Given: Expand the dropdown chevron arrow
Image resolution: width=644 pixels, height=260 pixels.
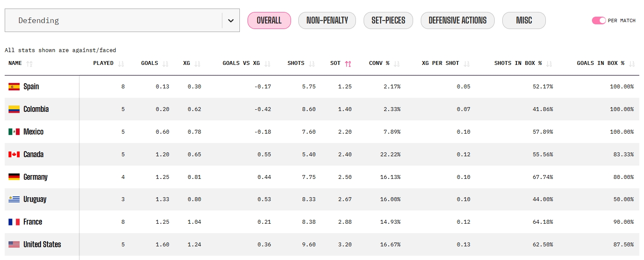Looking at the screenshot, I should (x=231, y=20).
